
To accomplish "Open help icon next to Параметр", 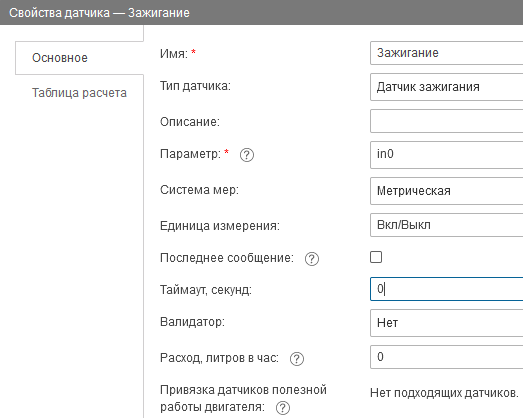I will [x=247, y=155].
